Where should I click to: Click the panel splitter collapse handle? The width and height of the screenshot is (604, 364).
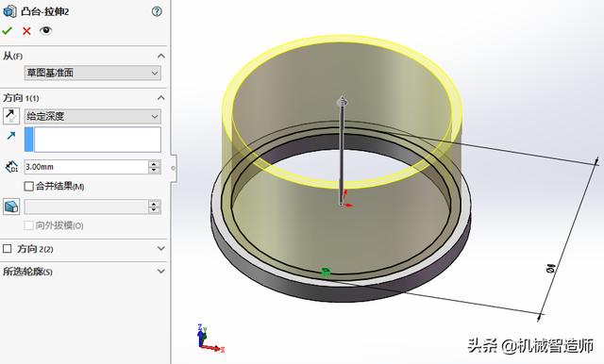(x=174, y=168)
